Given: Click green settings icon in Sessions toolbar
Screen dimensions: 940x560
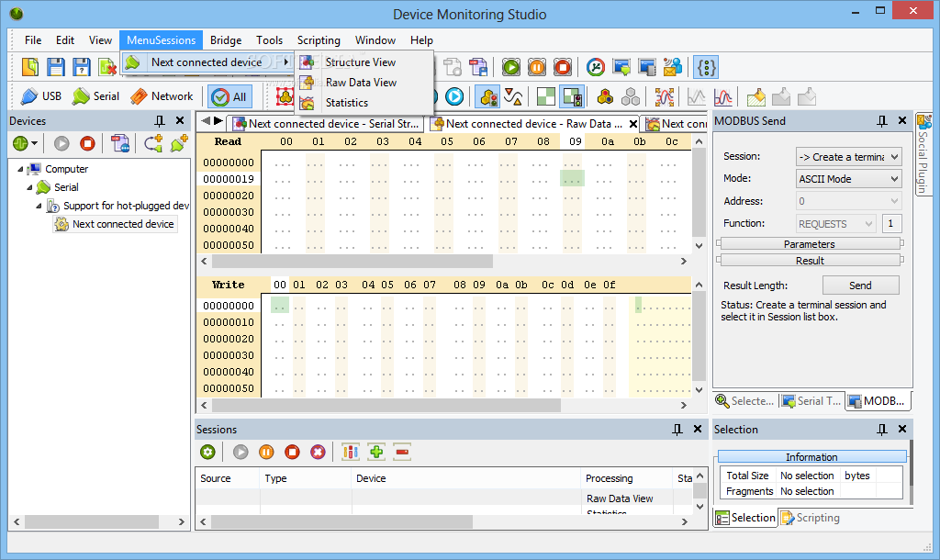Looking at the screenshot, I should [208, 452].
